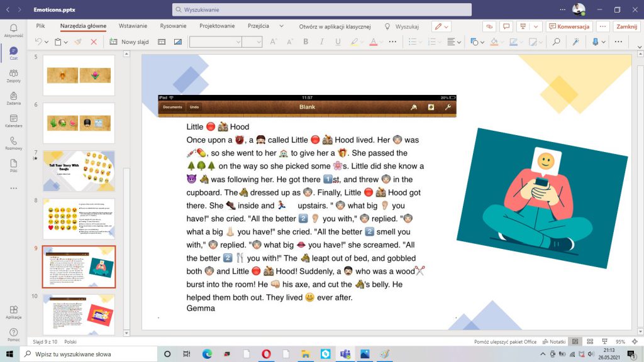Switch to slide sorter view in status bar
Viewport: 644px width, 362px height.
point(589,341)
